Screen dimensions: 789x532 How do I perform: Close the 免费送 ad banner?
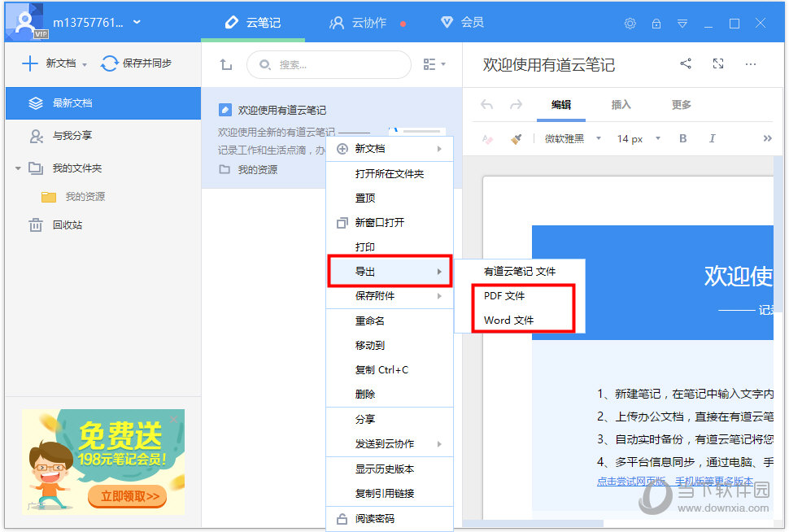173,419
